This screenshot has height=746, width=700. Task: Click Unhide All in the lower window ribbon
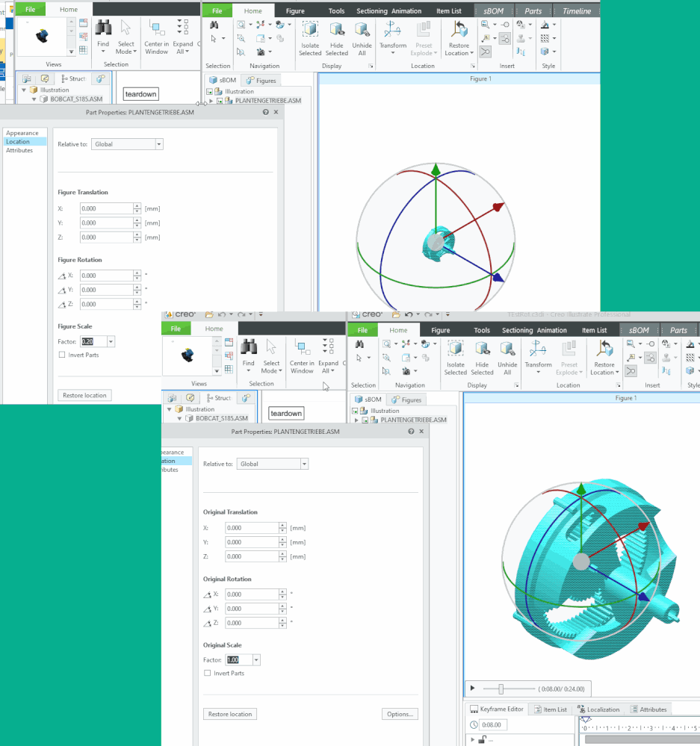(507, 358)
